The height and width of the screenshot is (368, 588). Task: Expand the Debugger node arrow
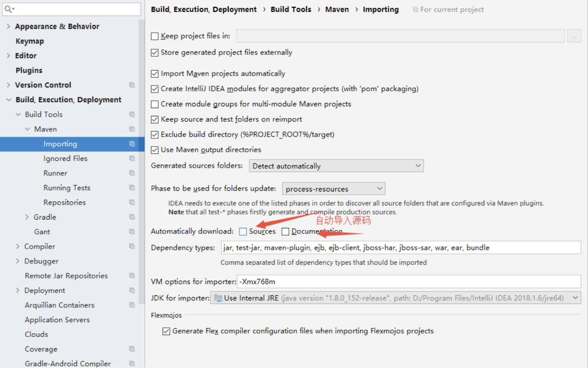click(18, 261)
